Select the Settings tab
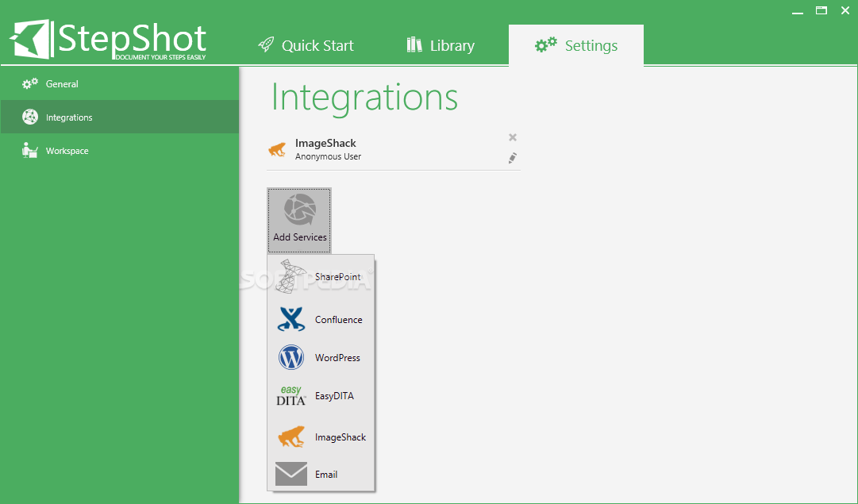The width and height of the screenshot is (858, 504). [x=575, y=45]
